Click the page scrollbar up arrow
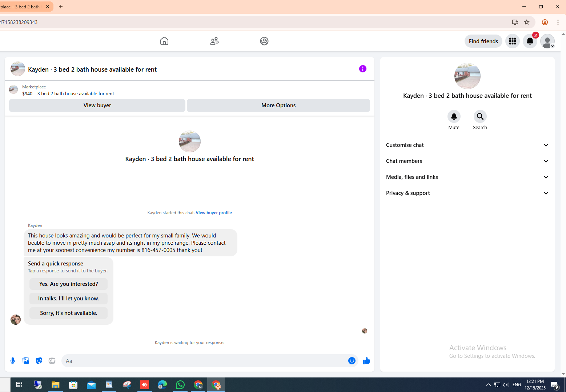The height and width of the screenshot is (392, 566). pyautogui.click(x=563, y=34)
